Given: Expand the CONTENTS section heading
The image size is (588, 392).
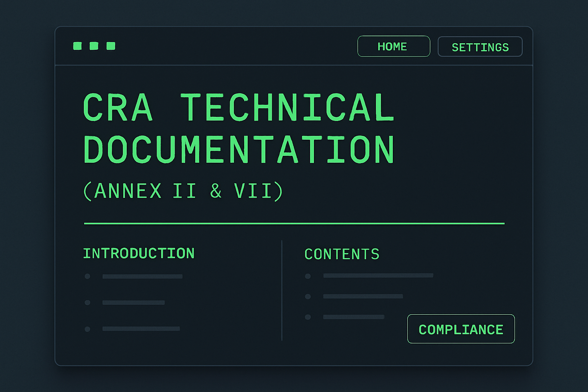Looking at the screenshot, I should point(342,254).
